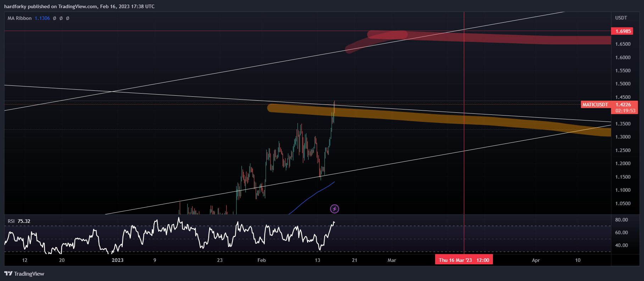Click the red 1.6985 price level label
The height and width of the screenshot is (281, 644).
click(x=622, y=31)
